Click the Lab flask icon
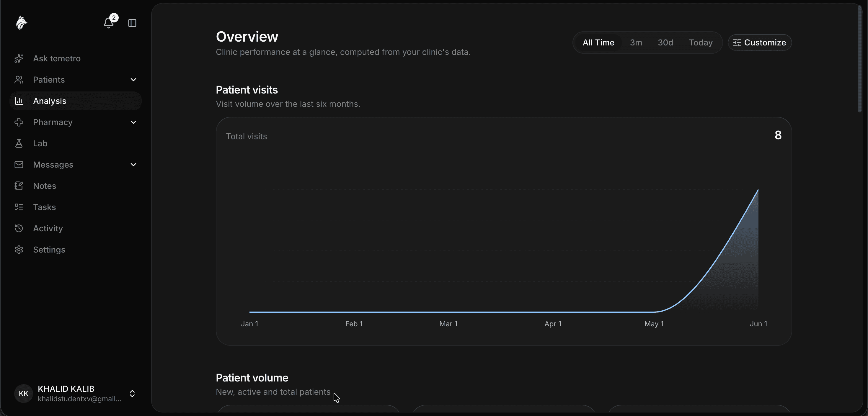Viewport: 868px width, 416px height. click(19, 143)
